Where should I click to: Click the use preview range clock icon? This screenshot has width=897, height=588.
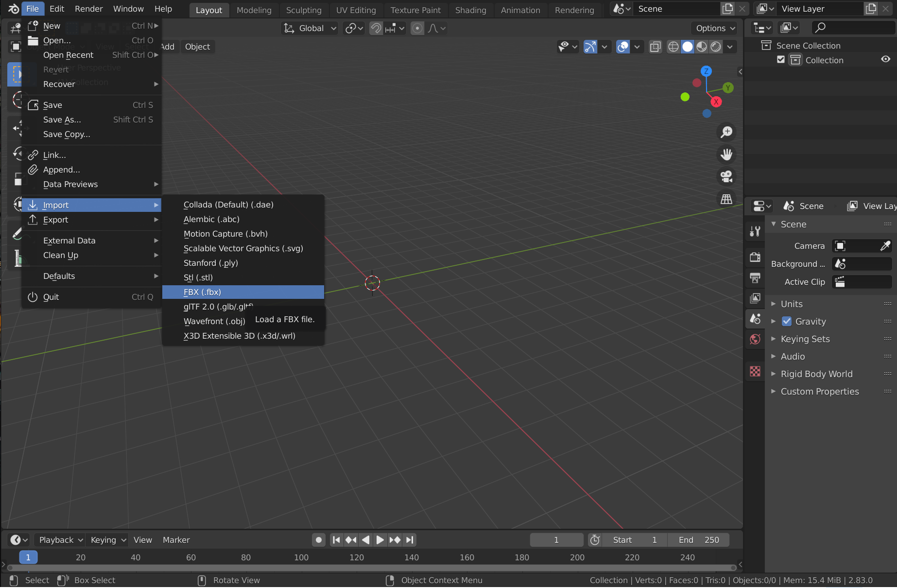[x=595, y=540]
